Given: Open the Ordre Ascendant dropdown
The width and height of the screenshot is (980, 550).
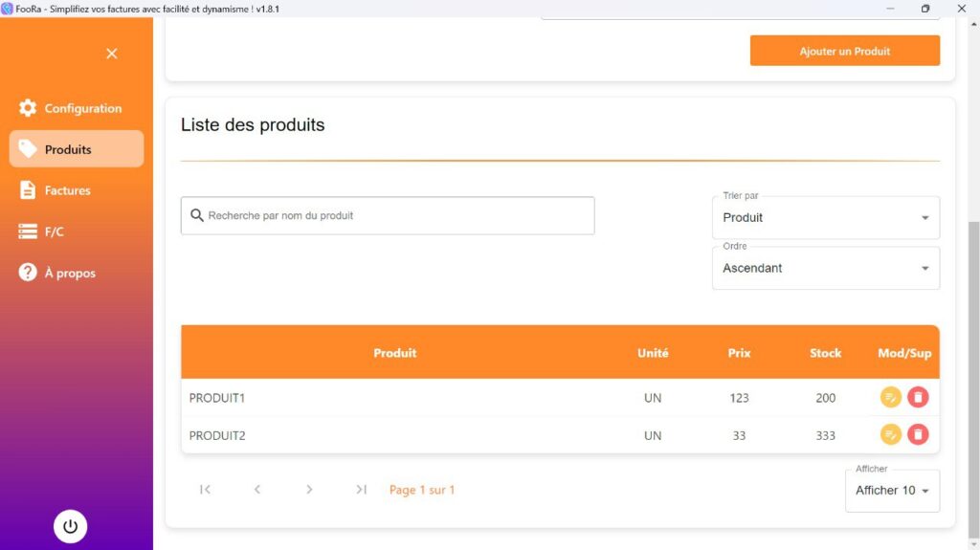Looking at the screenshot, I should point(826,268).
